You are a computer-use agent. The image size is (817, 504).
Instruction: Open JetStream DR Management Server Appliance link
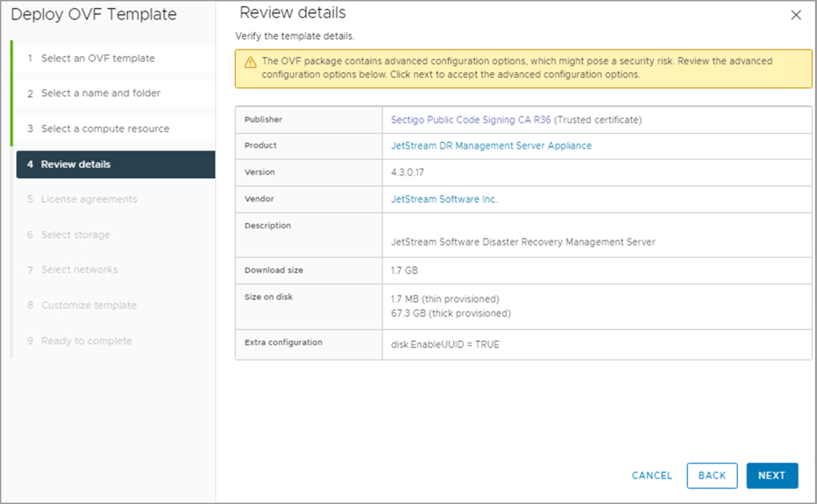click(491, 145)
